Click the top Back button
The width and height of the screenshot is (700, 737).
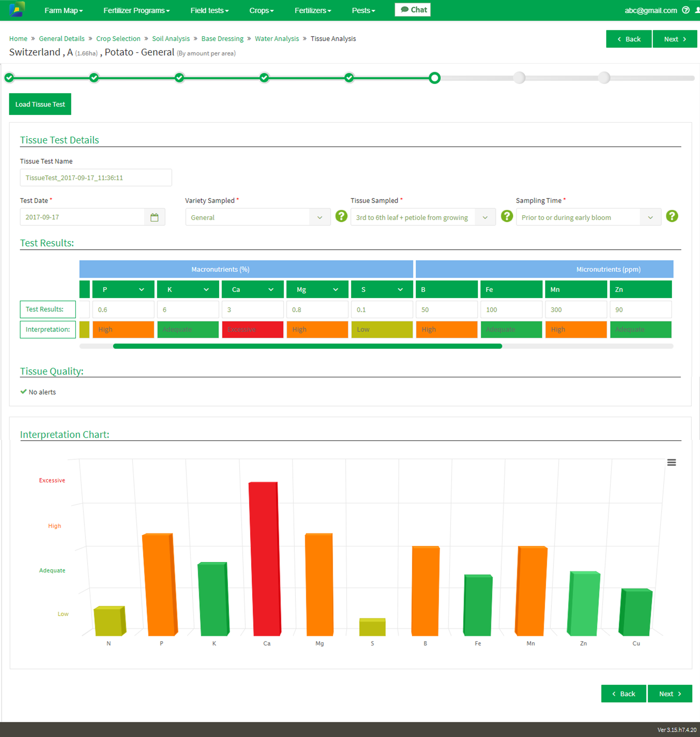[x=629, y=39]
